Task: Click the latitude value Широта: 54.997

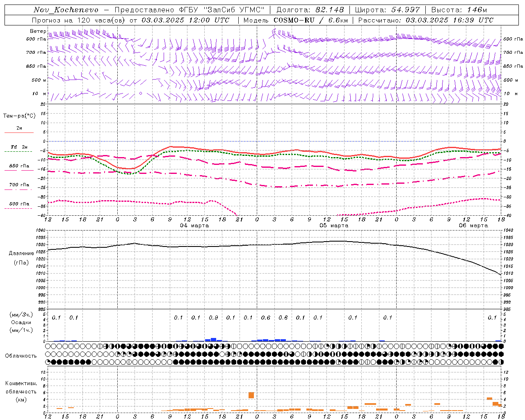Action: [388, 10]
